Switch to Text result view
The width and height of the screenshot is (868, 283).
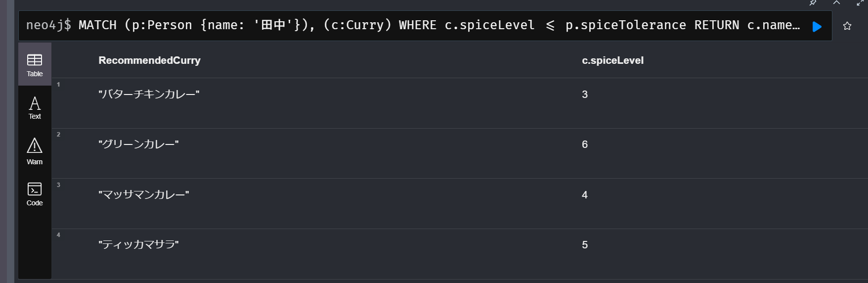(x=35, y=108)
